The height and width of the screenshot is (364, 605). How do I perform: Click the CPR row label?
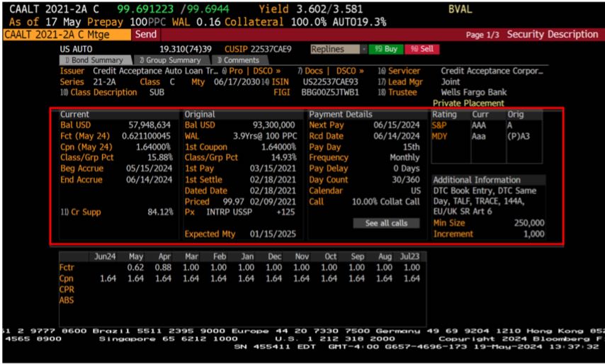67,290
